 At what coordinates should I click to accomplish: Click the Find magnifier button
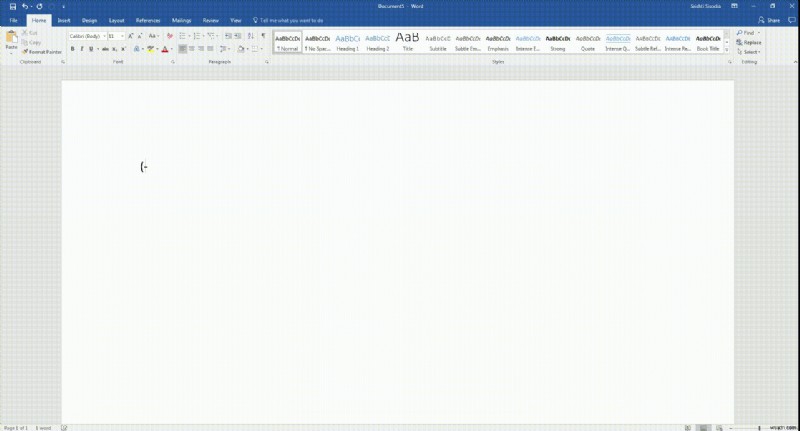(745, 33)
